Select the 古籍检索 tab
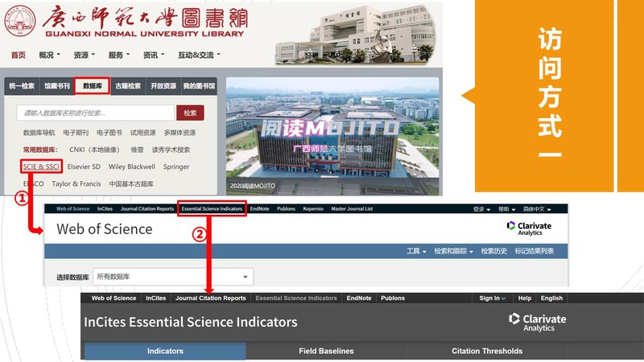This screenshot has width=644, height=362. click(x=127, y=86)
